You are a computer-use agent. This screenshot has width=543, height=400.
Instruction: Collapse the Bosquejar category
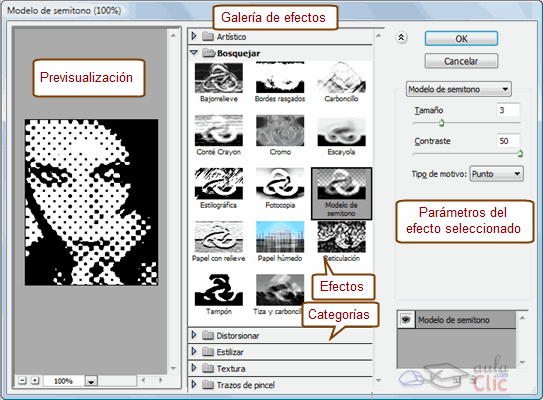(x=194, y=53)
